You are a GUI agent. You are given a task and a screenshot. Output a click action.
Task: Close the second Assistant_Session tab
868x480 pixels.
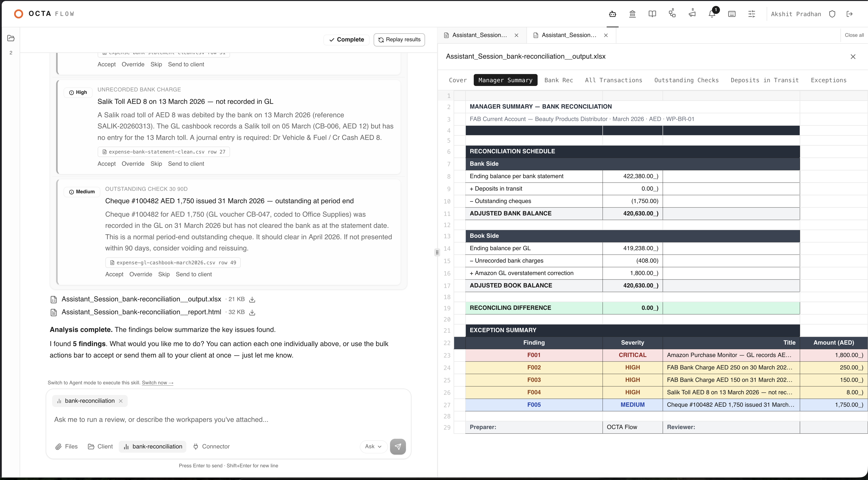click(x=606, y=35)
